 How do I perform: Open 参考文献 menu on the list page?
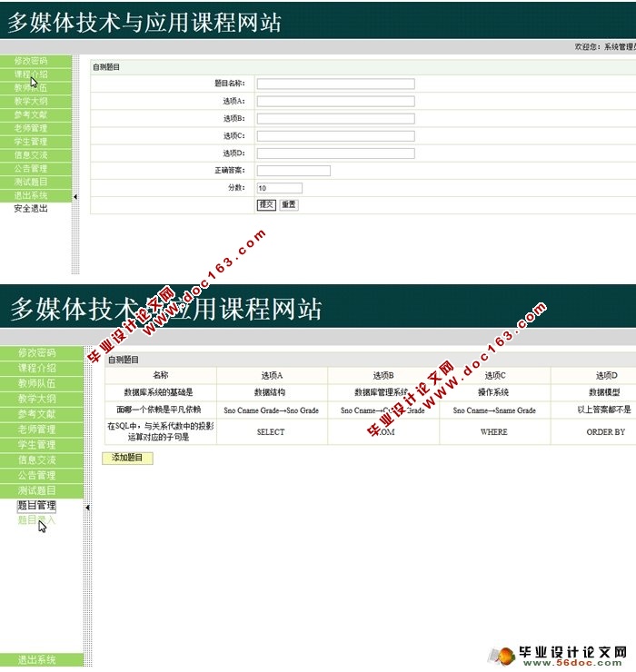point(42,414)
